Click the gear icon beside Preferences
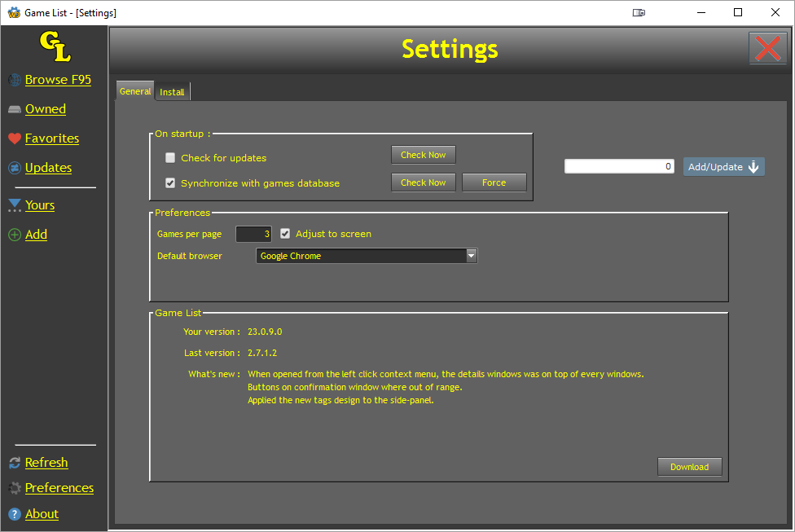This screenshot has height=532, width=795. click(x=15, y=488)
